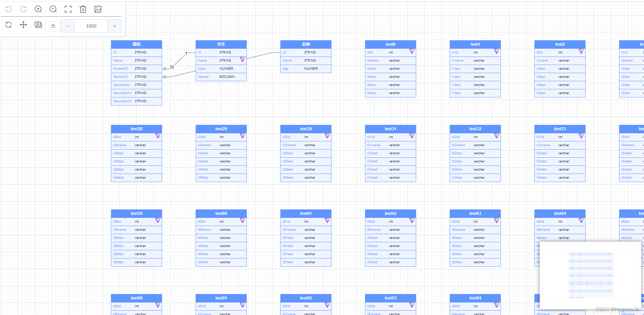Click the StudentID field in 课程 table
Image resolution: width=644 pixels, height=315 pixels.
pyautogui.click(x=137, y=69)
